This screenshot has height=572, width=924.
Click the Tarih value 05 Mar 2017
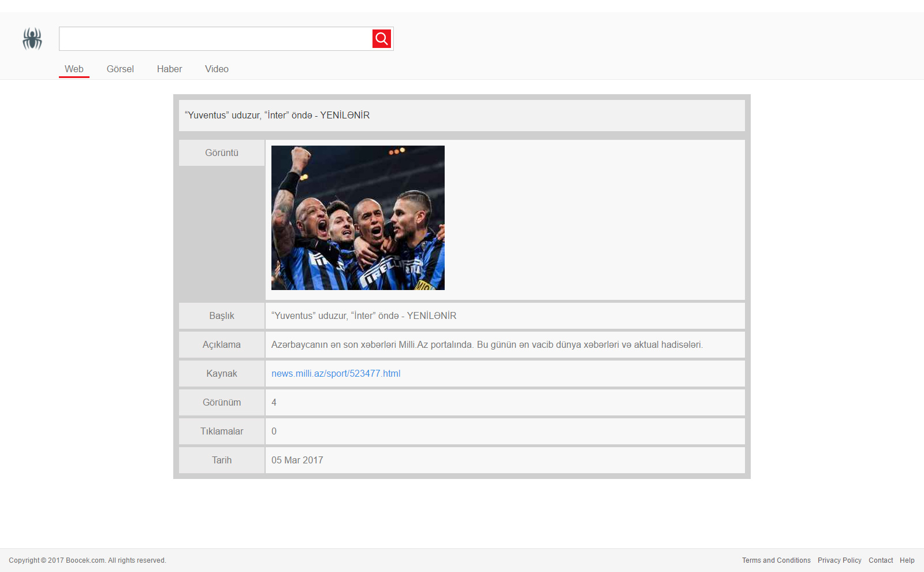(x=297, y=460)
